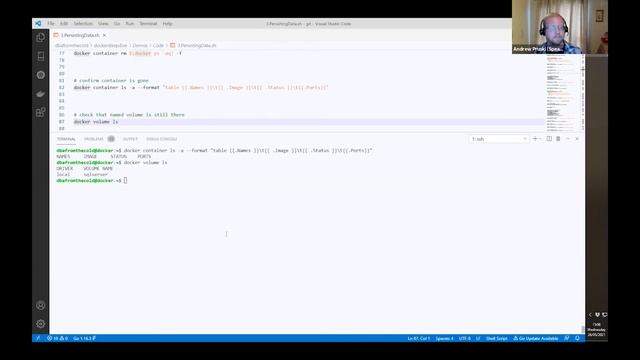Image resolution: width=640 pixels, height=360 pixels.
Task: Click 'NAMES IMAGE STATUS PORTS' terminal header row
Action: 104,156
